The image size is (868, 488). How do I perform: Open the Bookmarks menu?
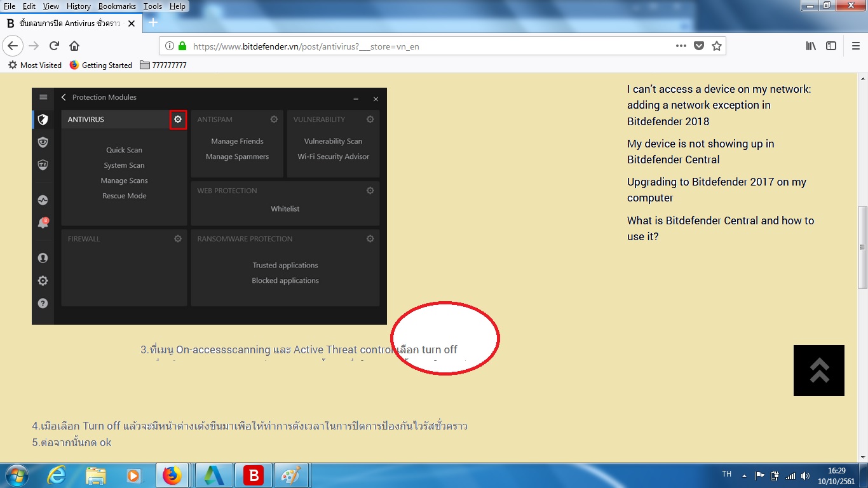117,6
